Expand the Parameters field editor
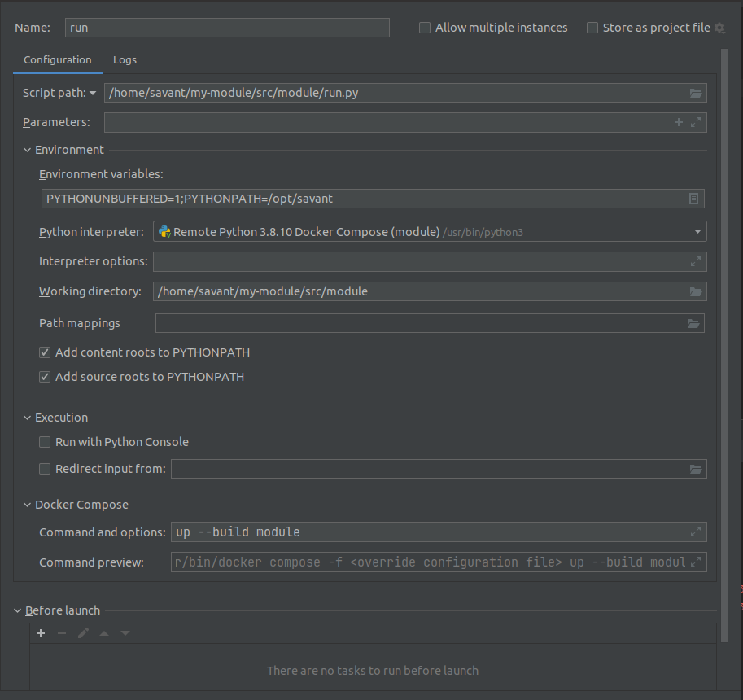Screen dimensions: 743x700 click(x=696, y=122)
